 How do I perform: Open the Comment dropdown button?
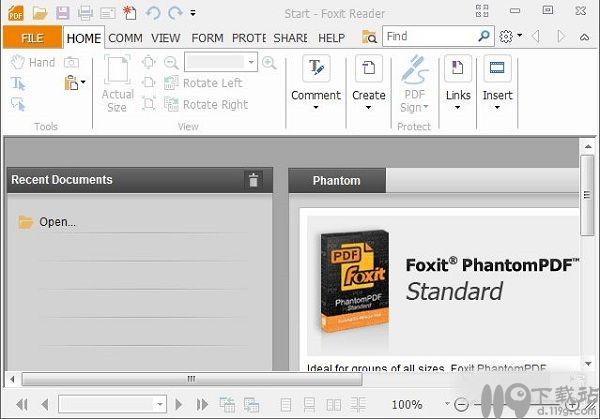(316, 83)
